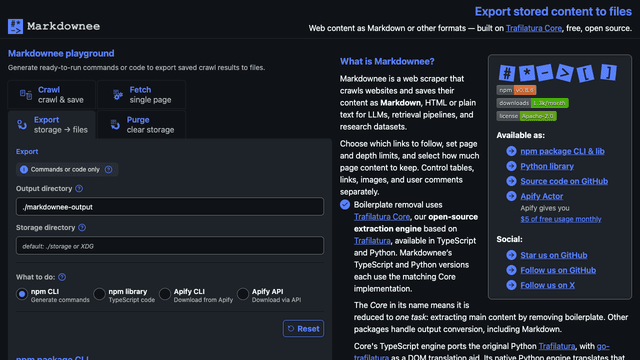This screenshot has height=360, width=640.
Task: Click the npm version badge
Action: pos(516,90)
